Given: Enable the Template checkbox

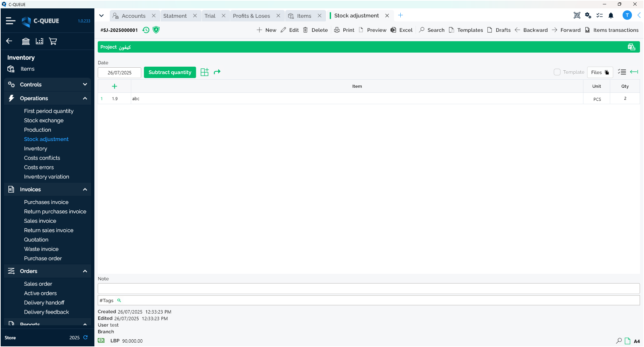Looking at the screenshot, I should click(557, 72).
